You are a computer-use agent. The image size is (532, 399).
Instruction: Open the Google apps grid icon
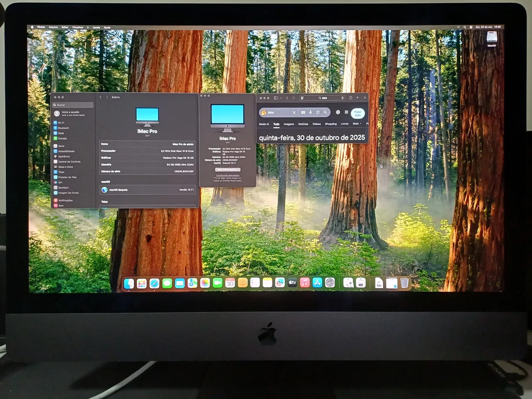coord(347,112)
